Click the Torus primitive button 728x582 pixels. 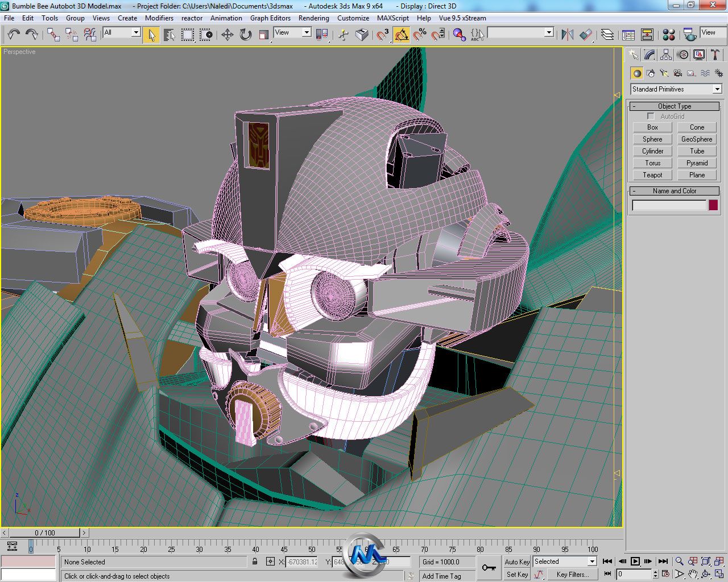652,163
